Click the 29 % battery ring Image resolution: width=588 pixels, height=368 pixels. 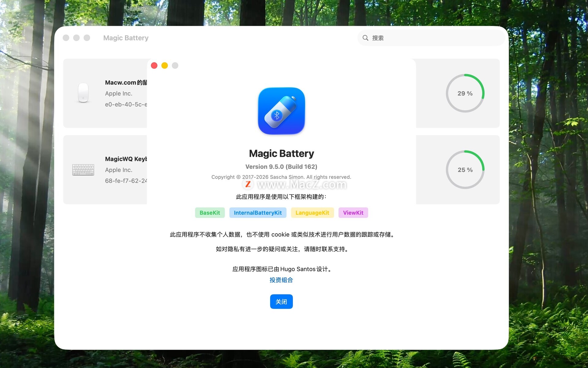tap(465, 93)
